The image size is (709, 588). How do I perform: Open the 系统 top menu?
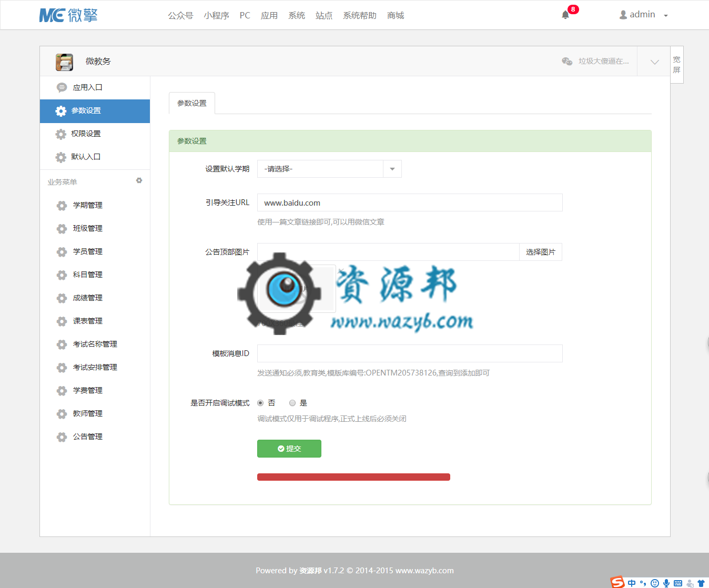297,15
